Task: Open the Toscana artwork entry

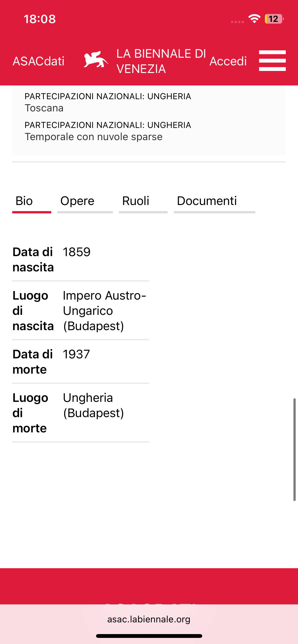Action: pos(44,108)
